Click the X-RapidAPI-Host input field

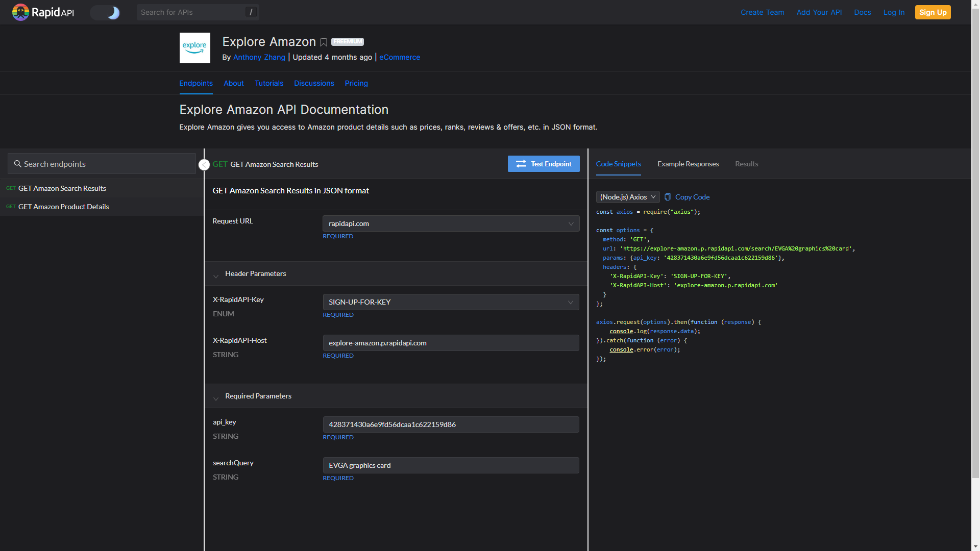click(451, 343)
